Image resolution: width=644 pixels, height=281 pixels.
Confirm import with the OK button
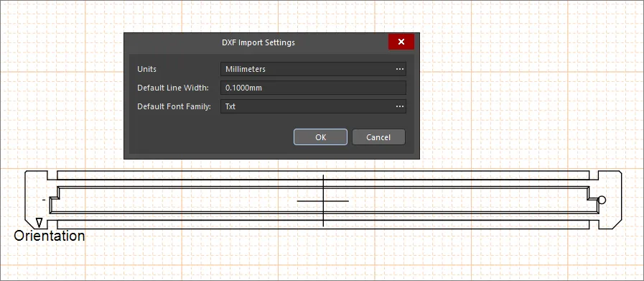point(320,137)
